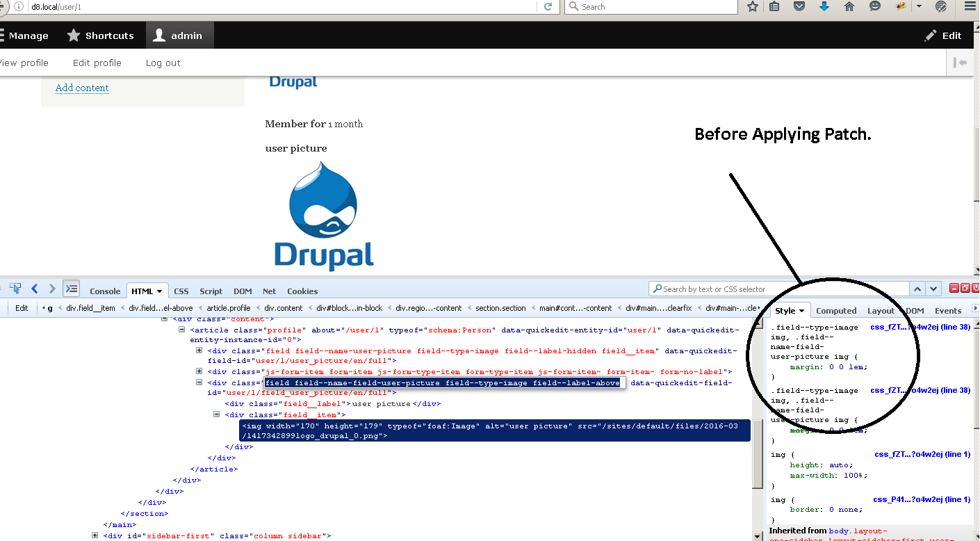Expand the div id="sidebar-first" node
The image size is (980, 541).
(95, 535)
